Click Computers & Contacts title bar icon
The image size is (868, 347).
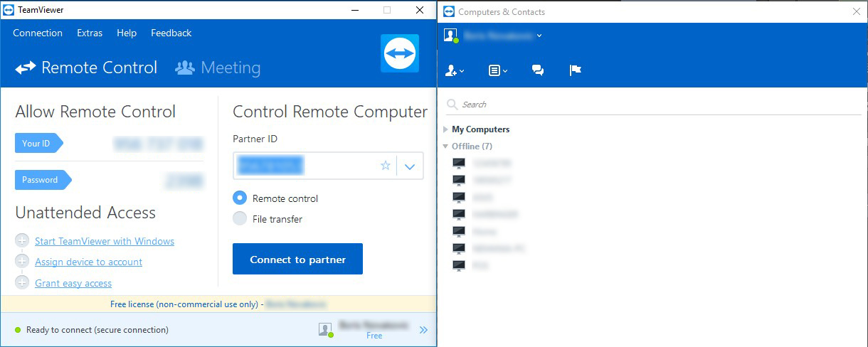pyautogui.click(x=449, y=11)
